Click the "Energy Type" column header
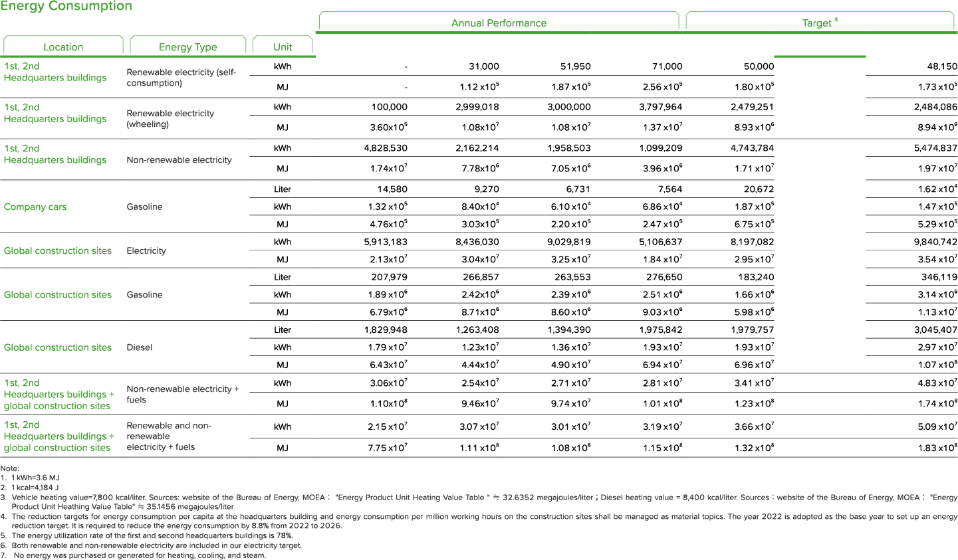The height and width of the screenshot is (560, 958). click(x=187, y=47)
